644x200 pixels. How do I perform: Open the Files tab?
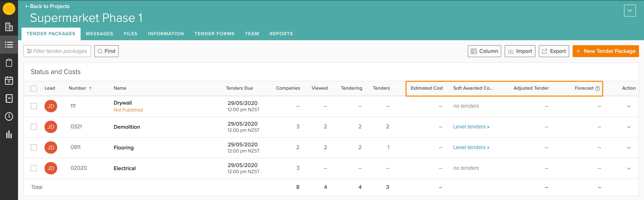[x=130, y=34]
